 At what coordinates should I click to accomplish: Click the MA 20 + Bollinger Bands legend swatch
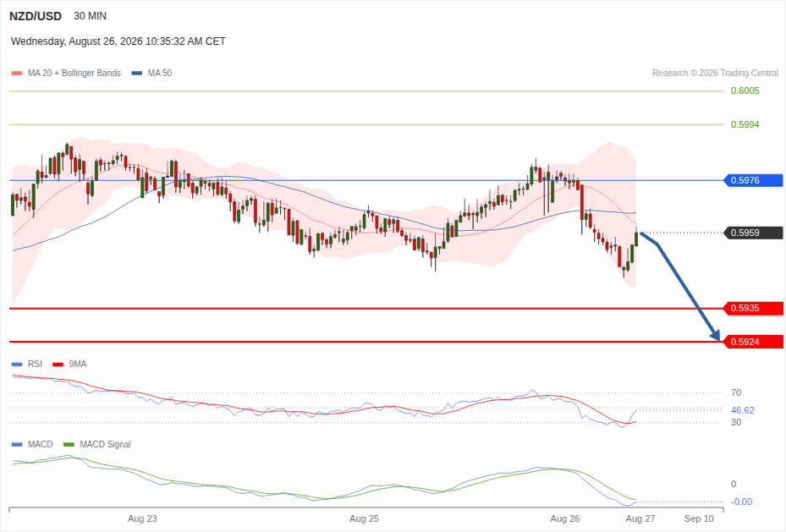(x=17, y=73)
